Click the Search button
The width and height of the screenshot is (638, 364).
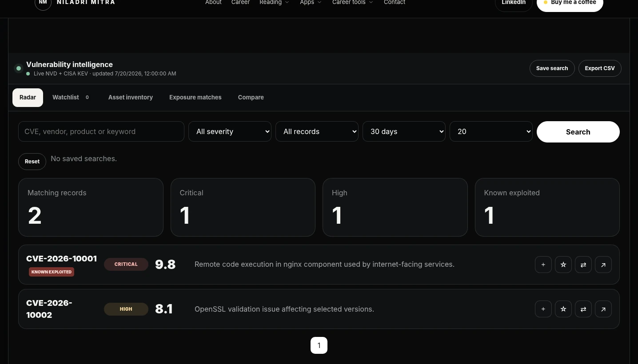(578, 132)
